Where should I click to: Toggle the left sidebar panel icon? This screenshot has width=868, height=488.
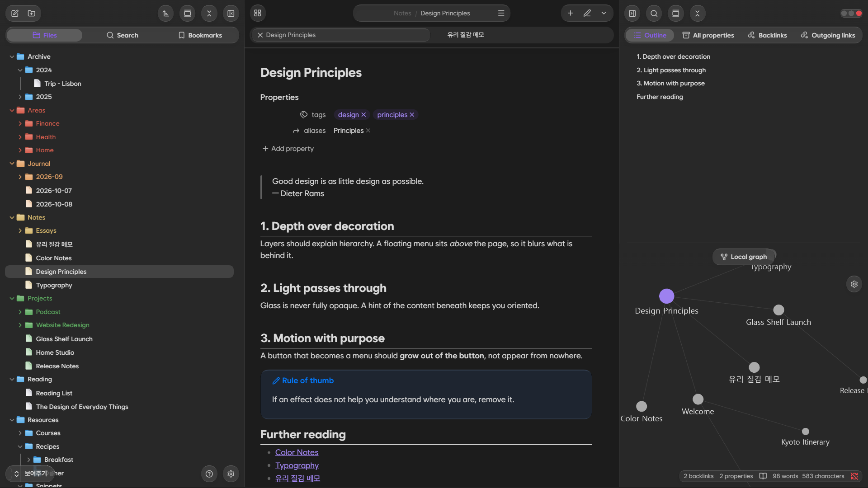231,14
